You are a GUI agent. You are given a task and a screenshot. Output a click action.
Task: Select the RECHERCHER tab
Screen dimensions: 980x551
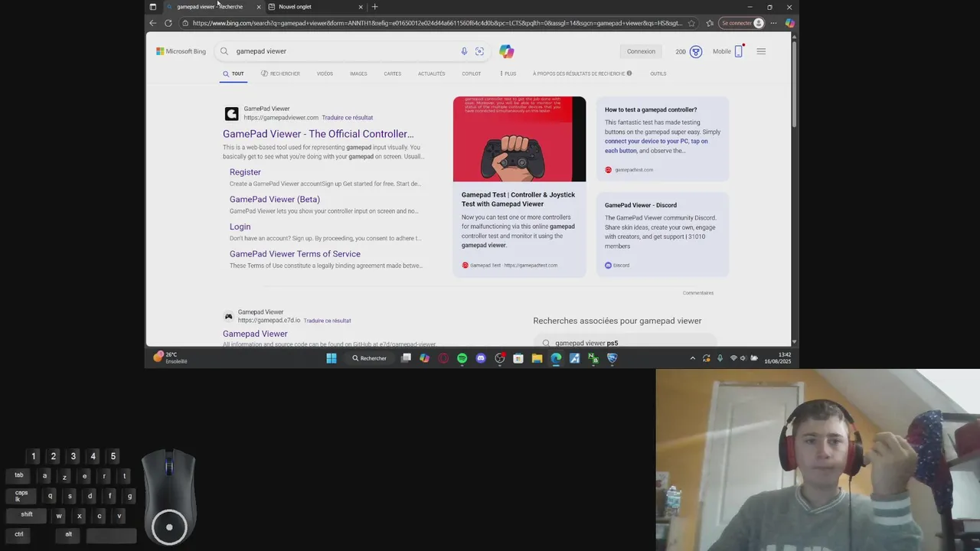click(x=280, y=73)
